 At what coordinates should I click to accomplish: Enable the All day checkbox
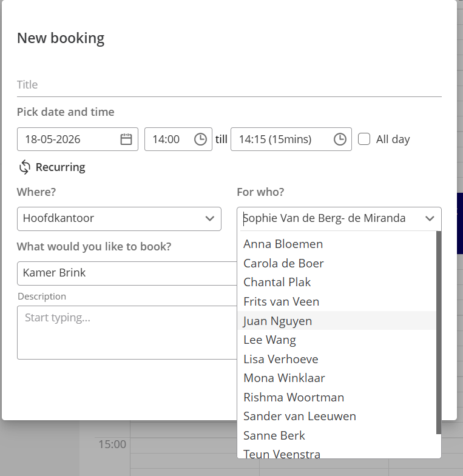[x=364, y=139]
